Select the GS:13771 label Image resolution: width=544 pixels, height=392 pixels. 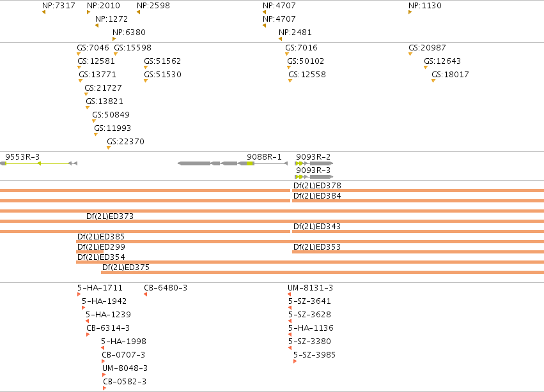98,75
